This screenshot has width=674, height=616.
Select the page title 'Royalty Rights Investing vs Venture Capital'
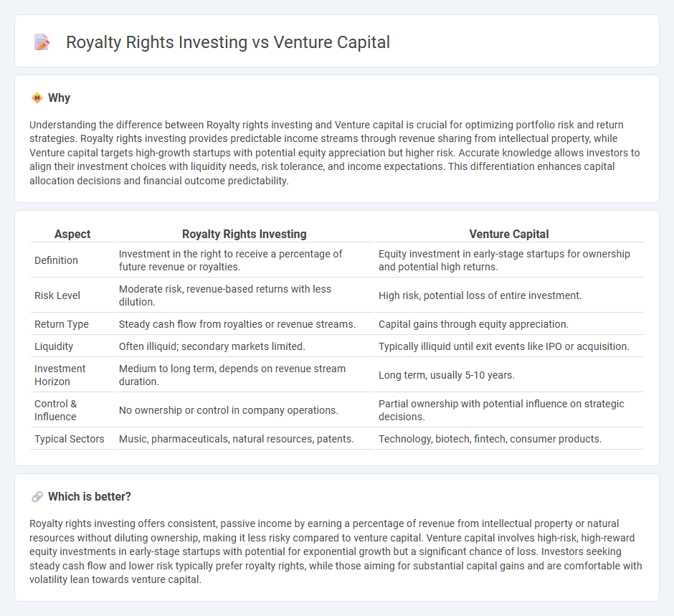[228, 42]
